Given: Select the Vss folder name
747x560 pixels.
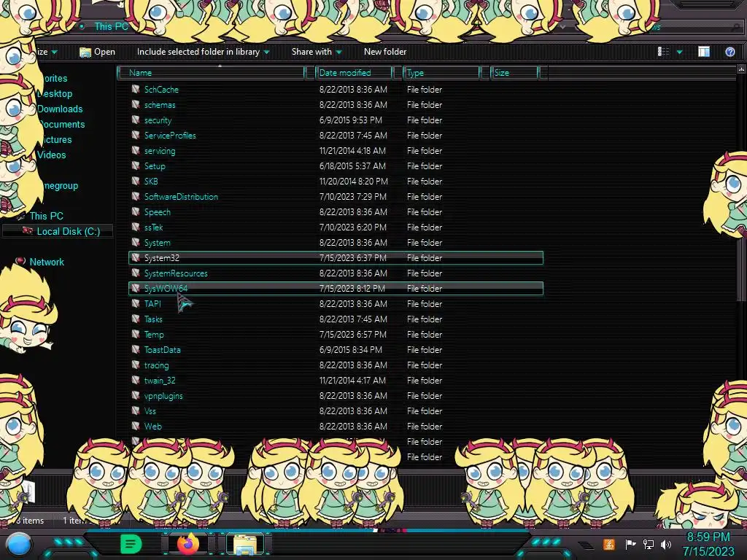Looking at the screenshot, I should (x=150, y=411).
